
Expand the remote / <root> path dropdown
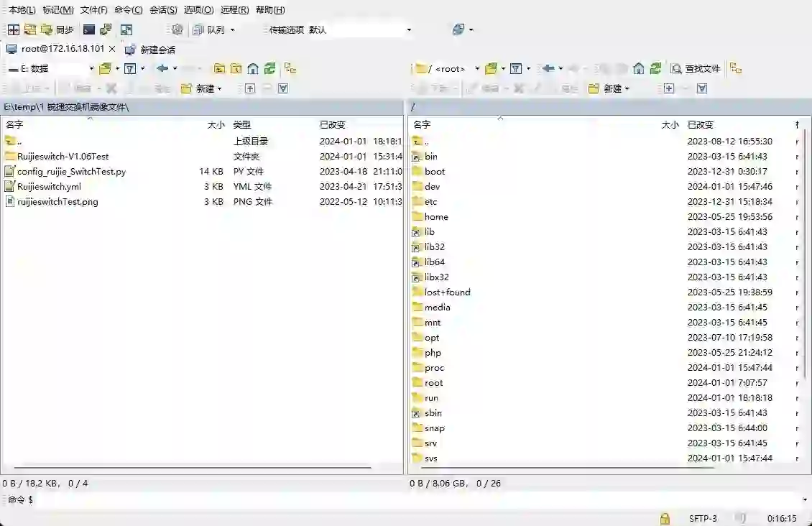[476, 68]
